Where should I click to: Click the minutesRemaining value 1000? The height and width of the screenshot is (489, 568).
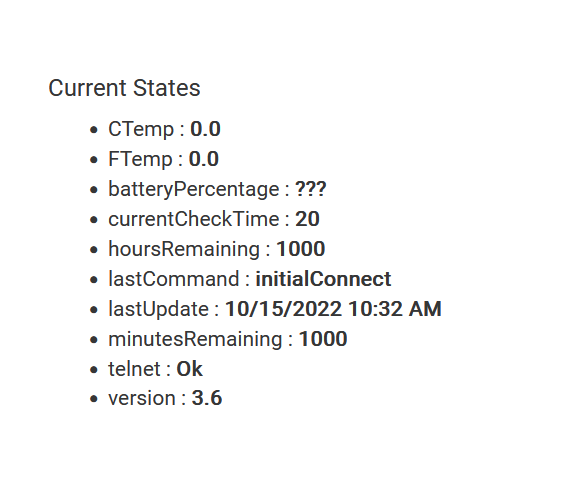[x=323, y=339]
